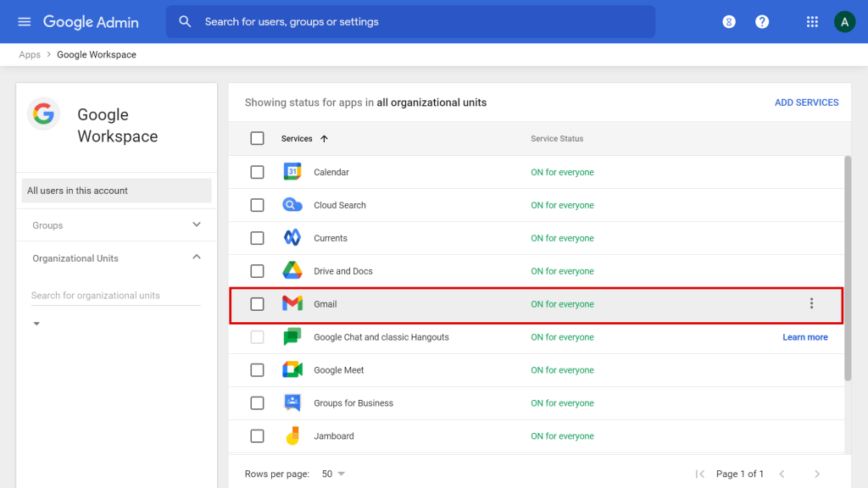Image resolution: width=868 pixels, height=488 pixels.
Task: Tick the select-all services checkbox
Action: (257, 138)
